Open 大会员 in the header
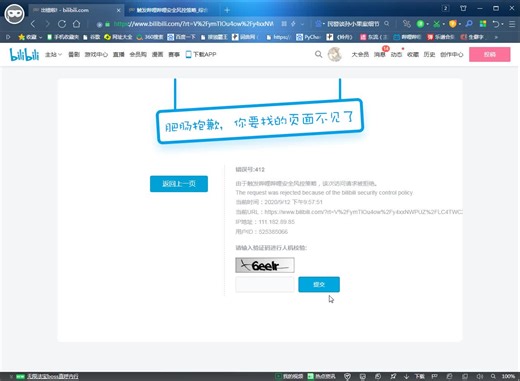 [x=360, y=54]
